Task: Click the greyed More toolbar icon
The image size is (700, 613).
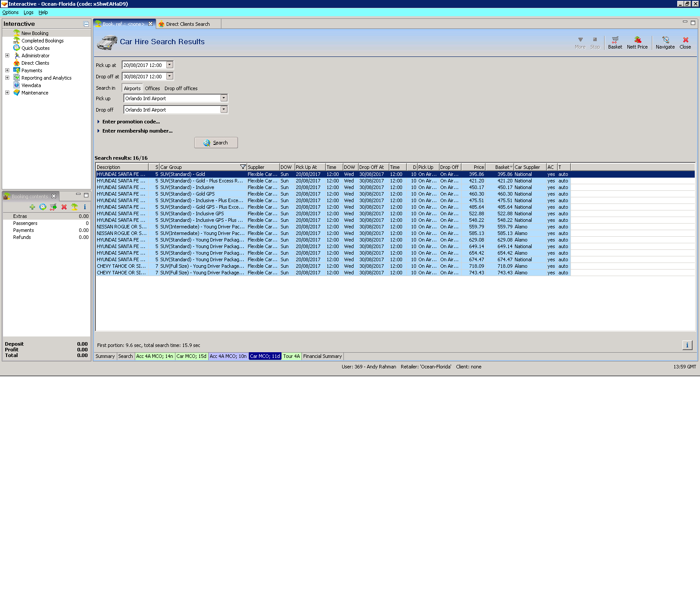Action: click(x=580, y=42)
